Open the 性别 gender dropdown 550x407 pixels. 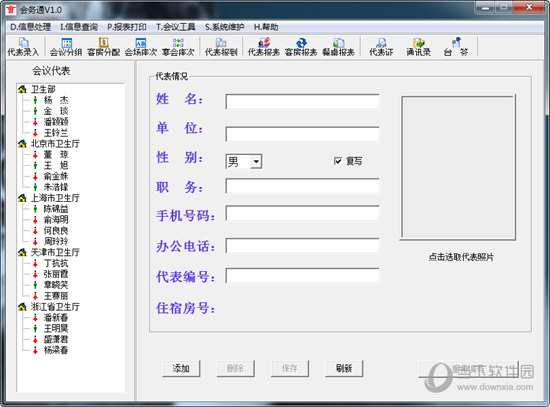256,162
